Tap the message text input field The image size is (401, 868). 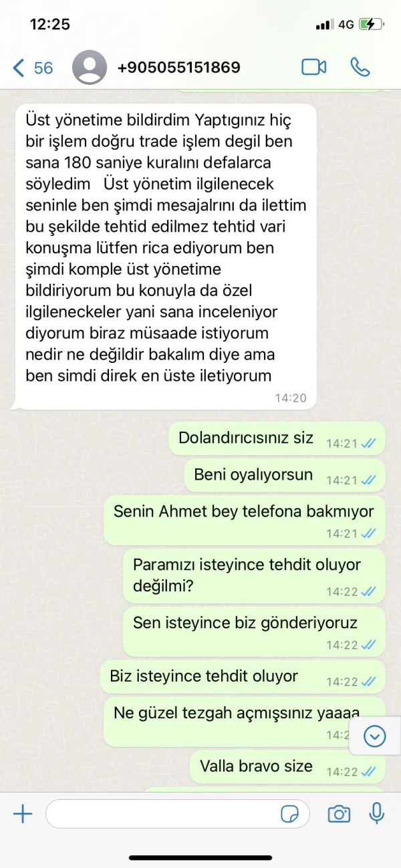[178, 813]
